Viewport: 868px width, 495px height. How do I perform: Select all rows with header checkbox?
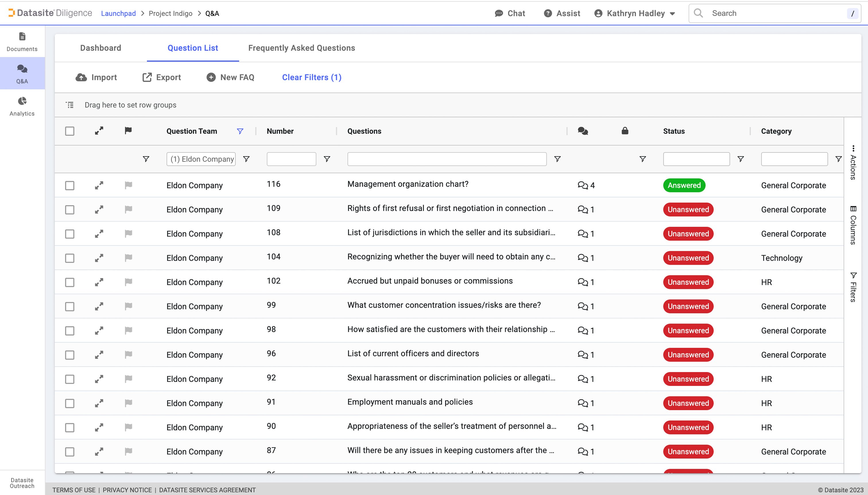click(x=70, y=131)
